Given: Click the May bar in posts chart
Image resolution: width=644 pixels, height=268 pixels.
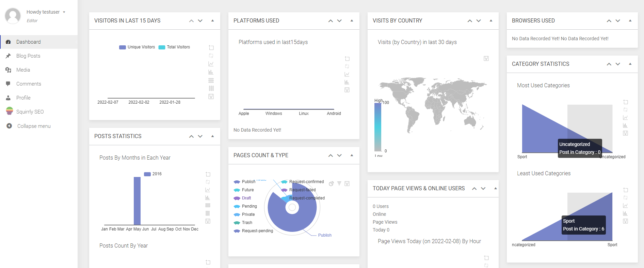Looking at the screenshot, I should click(137, 201).
